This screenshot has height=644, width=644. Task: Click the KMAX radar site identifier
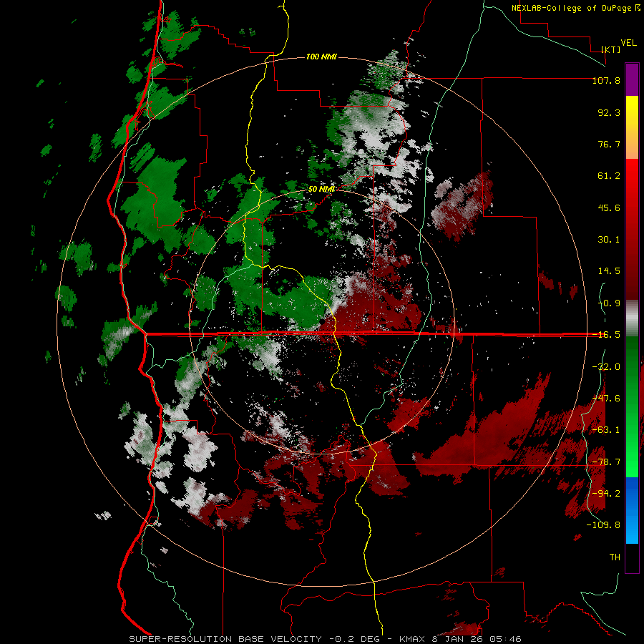[x=411, y=639]
